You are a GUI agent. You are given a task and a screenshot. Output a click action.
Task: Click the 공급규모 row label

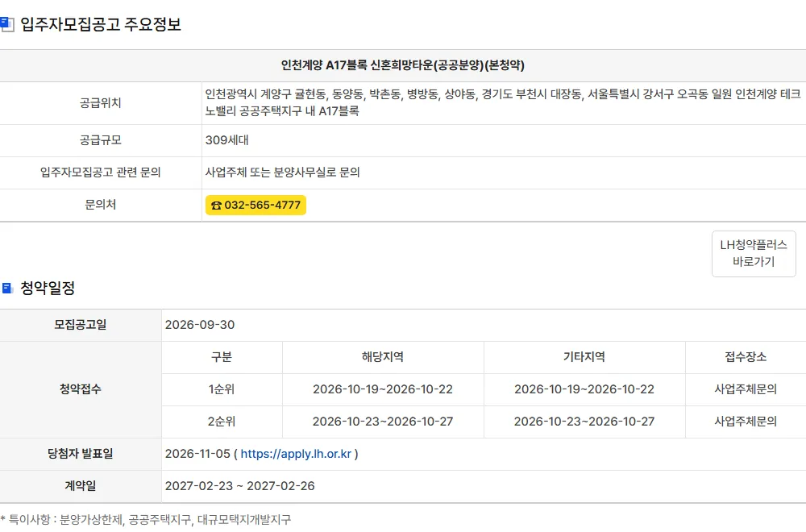tap(100, 140)
